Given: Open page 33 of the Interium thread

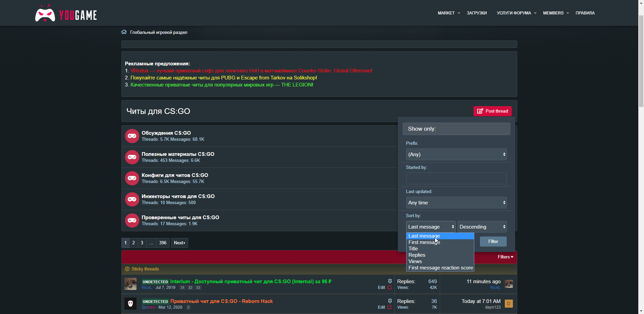Looking at the screenshot, I should 198,288.
